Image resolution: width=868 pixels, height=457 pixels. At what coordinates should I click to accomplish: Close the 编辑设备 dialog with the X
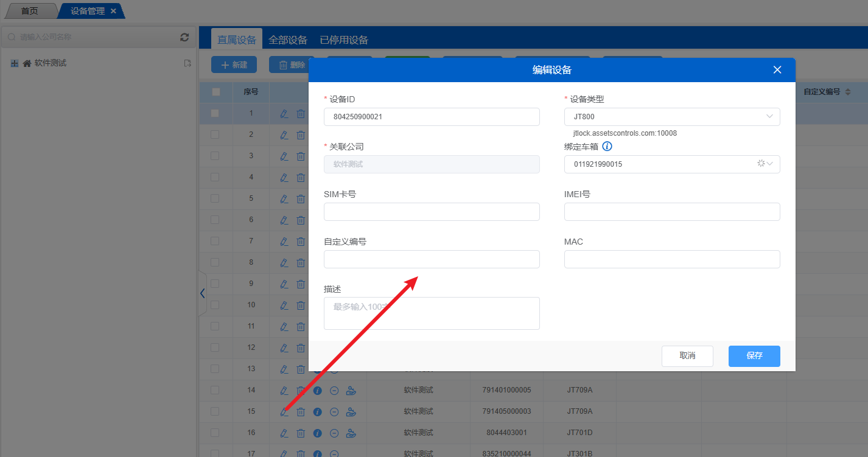coord(777,70)
